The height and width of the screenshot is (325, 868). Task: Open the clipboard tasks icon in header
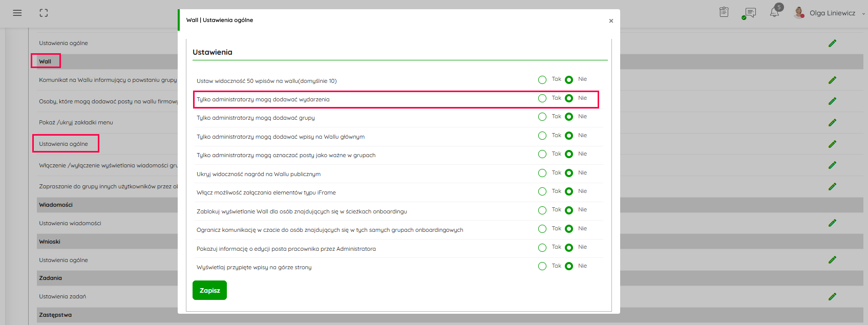[724, 12]
